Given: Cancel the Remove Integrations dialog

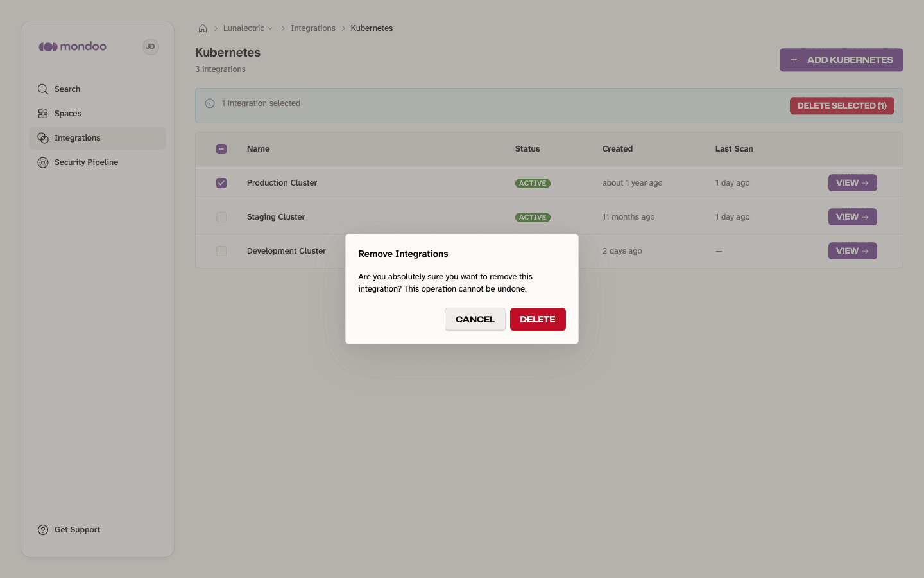Looking at the screenshot, I should pos(475,319).
